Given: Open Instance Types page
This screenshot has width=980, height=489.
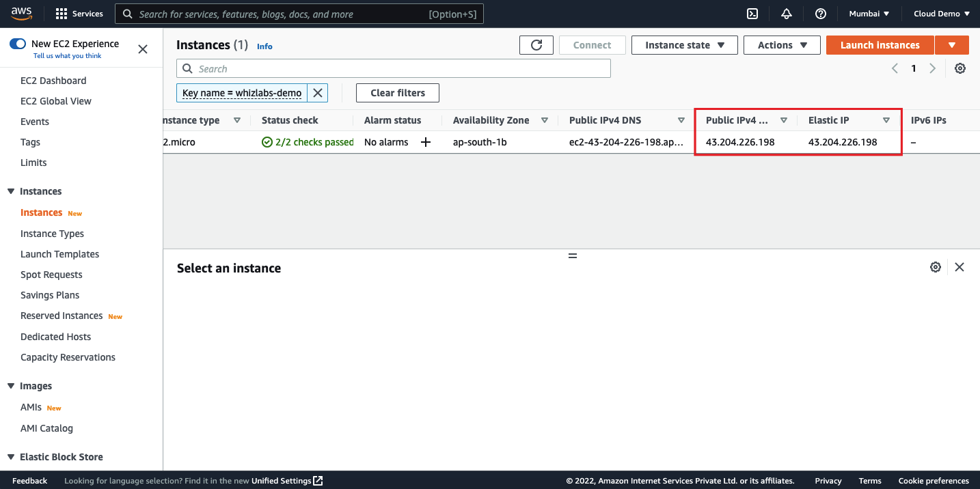Looking at the screenshot, I should (x=52, y=234).
